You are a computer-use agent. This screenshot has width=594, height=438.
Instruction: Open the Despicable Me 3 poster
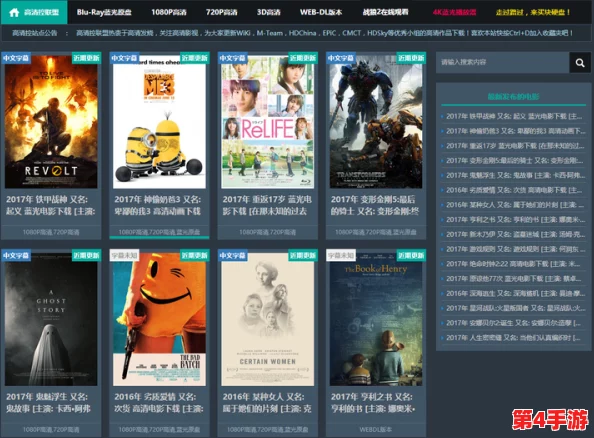(159, 121)
